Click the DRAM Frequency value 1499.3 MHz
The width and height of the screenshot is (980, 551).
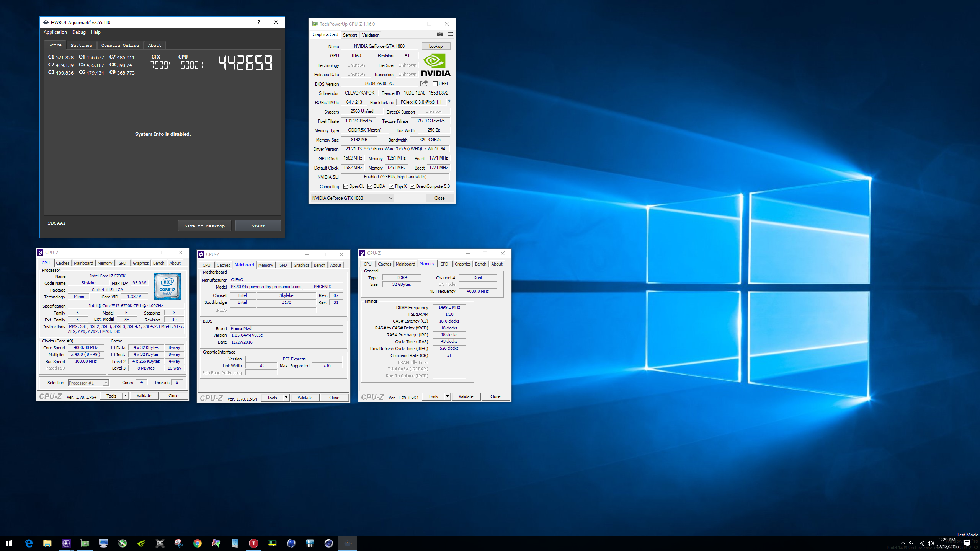449,307
